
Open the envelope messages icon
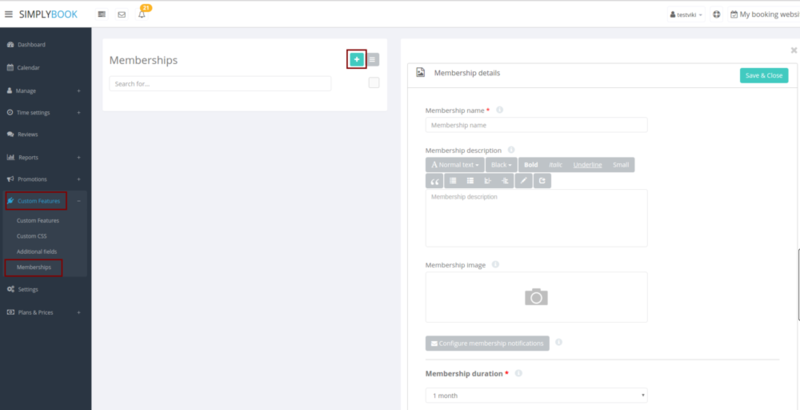tap(121, 14)
